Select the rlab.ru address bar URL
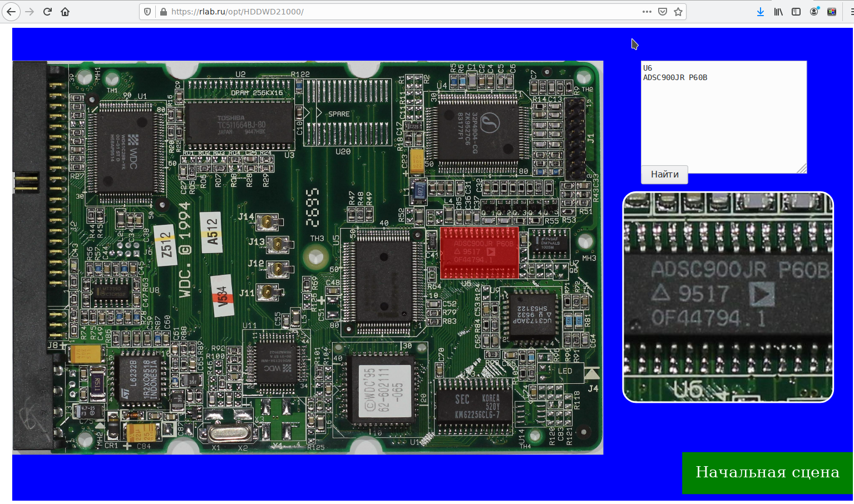 238,12
